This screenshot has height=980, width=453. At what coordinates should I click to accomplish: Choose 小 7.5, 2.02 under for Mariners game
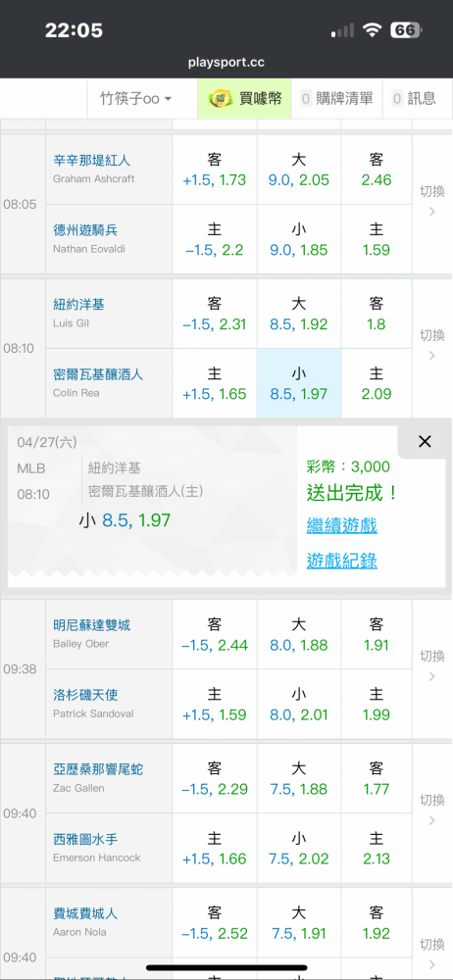coord(299,848)
